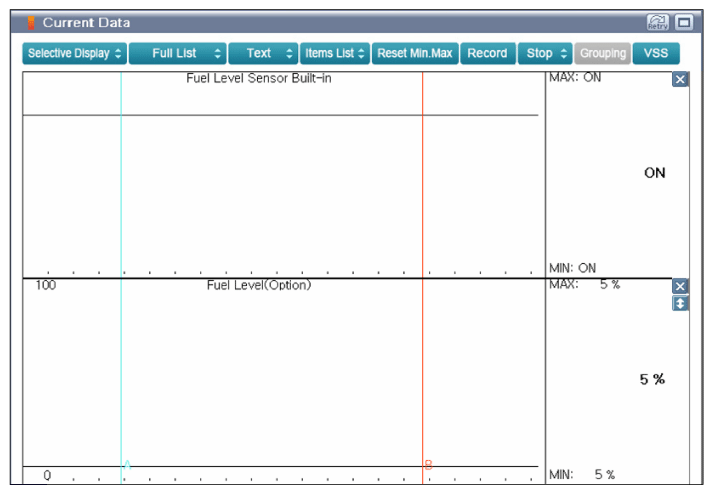
Task: Select the red cursor B marker
Action: coord(427,464)
